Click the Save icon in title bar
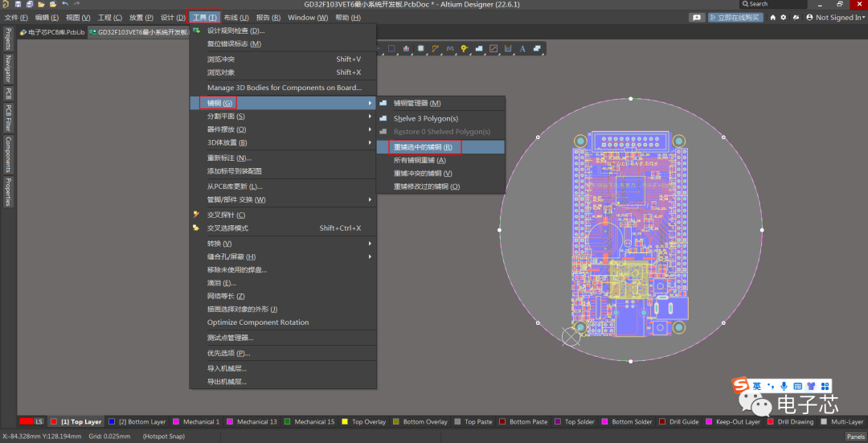The width and height of the screenshot is (868, 443). (18, 4)
